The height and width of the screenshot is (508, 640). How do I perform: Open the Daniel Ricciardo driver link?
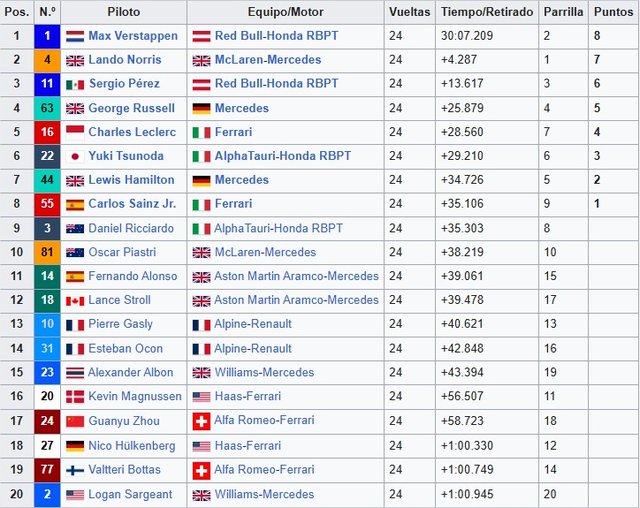point(131,228)
